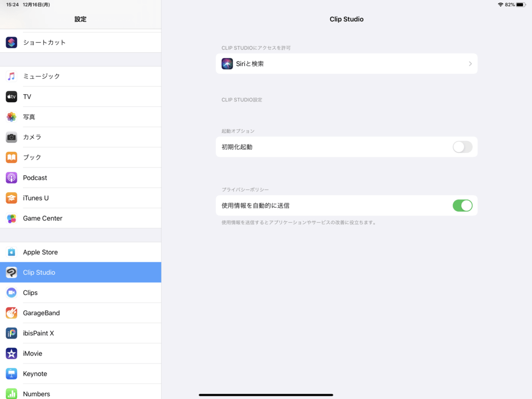Tap the Clips app icon

(12, 293)
